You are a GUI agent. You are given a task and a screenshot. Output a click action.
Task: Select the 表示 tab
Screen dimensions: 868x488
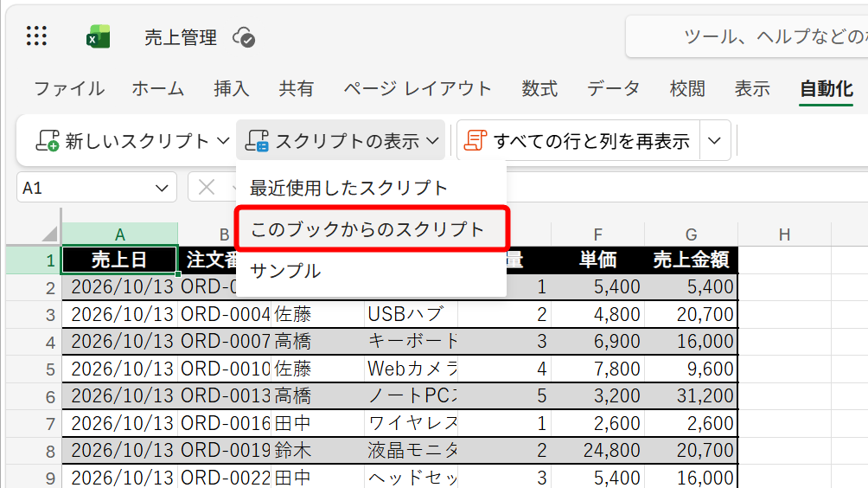(x=752, y=88)
